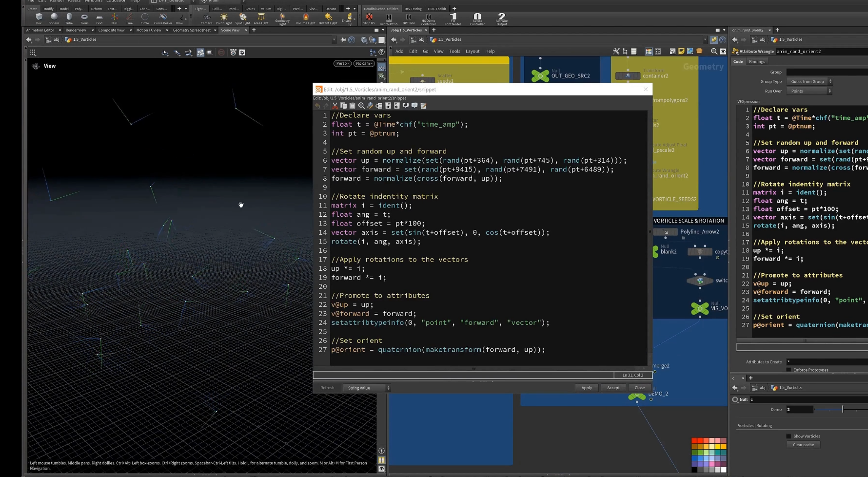Click the Accept button
The height and width of the screenshot is (477, 868).
point(613,388)
